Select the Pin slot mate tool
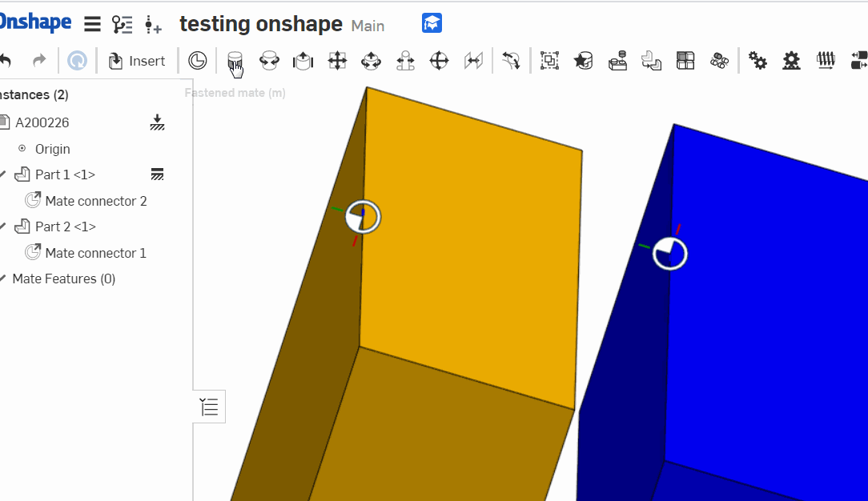The image size is (868, 501). point(405,60)
